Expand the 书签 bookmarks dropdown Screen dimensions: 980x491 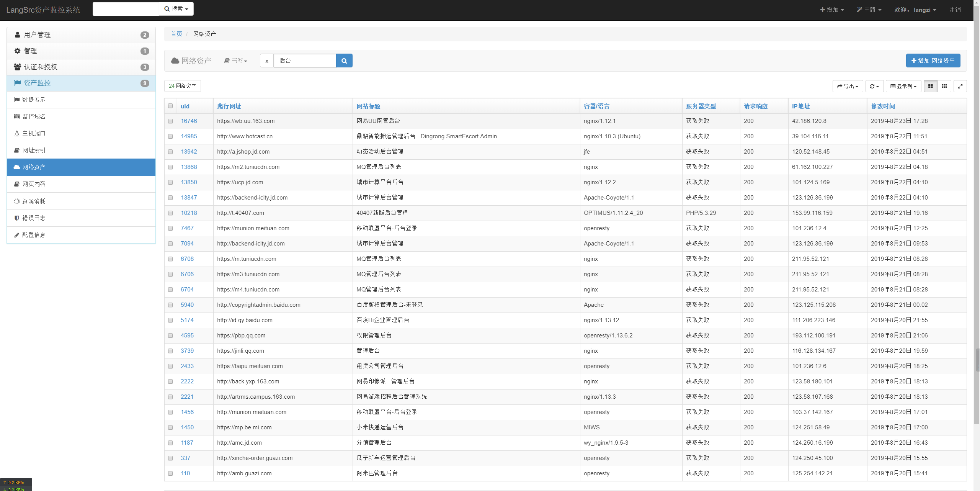(236, 61)
